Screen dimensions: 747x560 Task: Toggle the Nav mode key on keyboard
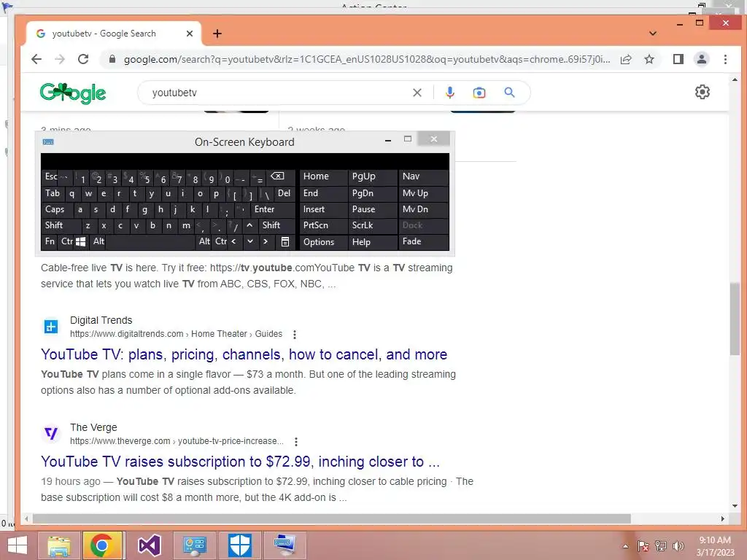point(422,176)
